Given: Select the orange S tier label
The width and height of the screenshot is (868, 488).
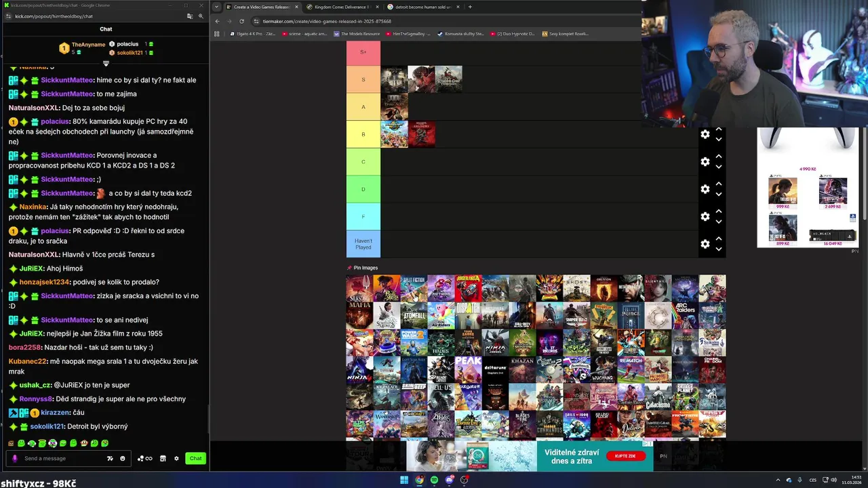Looking at the screenshot, I should 363,79.
